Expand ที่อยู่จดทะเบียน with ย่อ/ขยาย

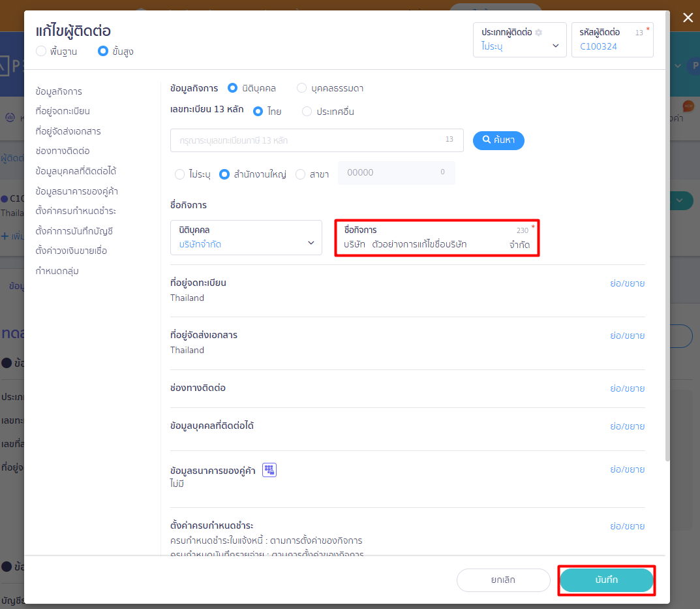[627, 283]
